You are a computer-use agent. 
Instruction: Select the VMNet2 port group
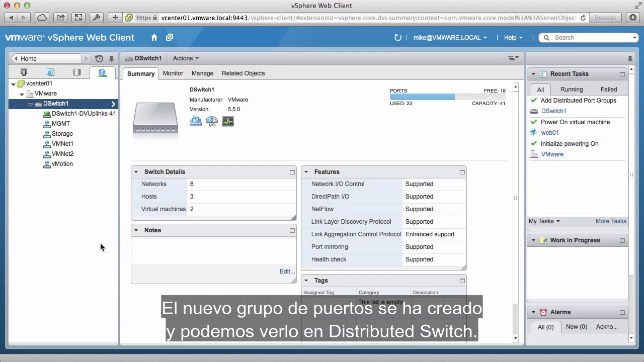pos(62,154)
